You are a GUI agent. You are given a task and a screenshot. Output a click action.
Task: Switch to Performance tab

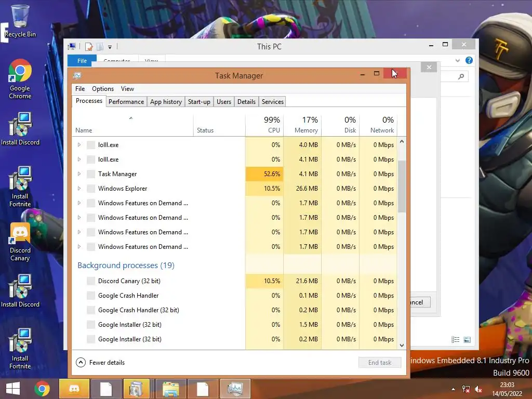126,102
